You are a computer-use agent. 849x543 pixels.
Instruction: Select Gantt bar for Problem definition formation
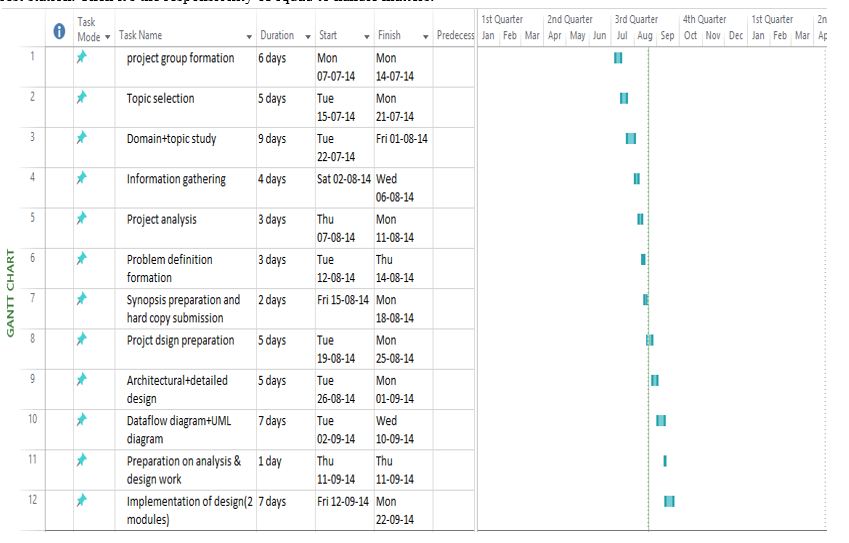[643, 259]
